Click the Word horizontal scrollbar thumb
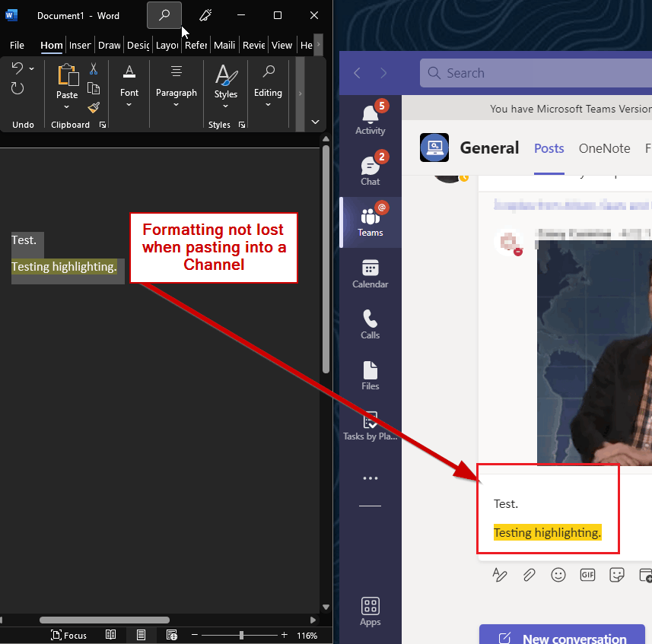 click(x=104, y=620)
